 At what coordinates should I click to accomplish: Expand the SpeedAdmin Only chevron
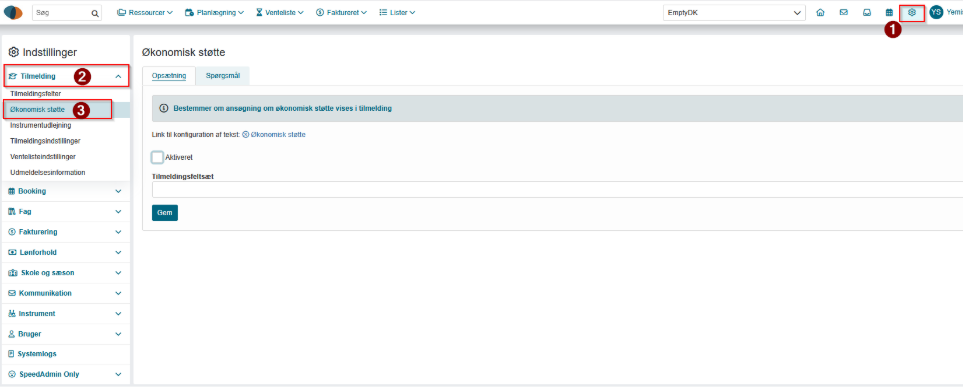[119, 374]
